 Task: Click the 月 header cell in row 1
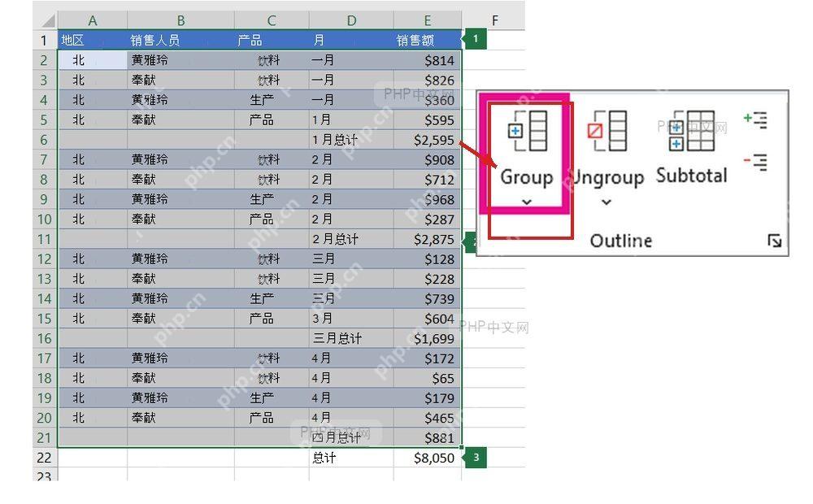(351, 40)
